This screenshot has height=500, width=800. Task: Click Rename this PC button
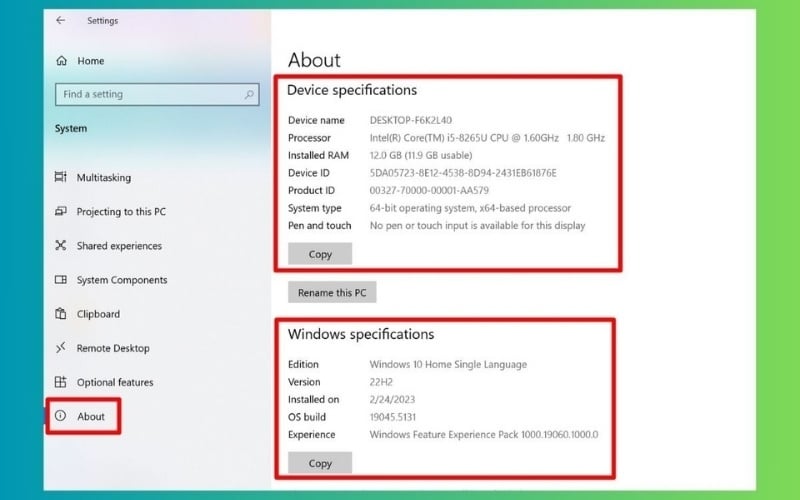tap(332, 292)
